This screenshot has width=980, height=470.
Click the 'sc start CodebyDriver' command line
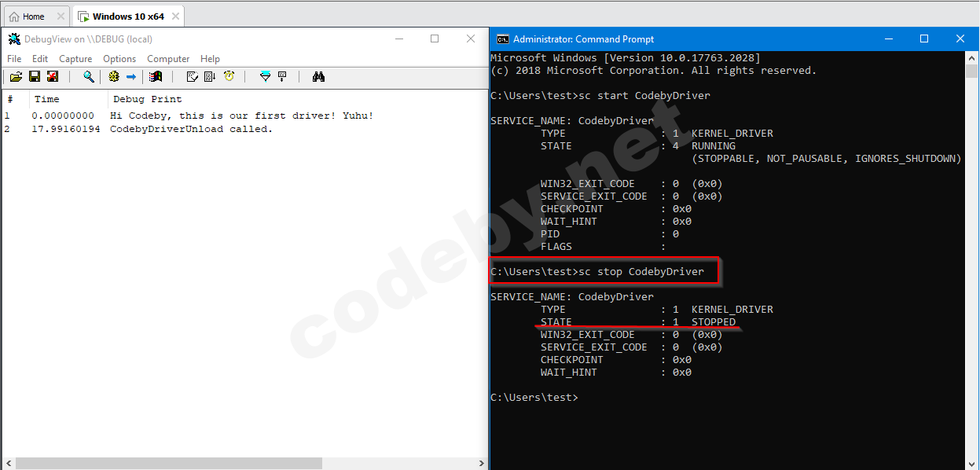(x=600, y=95)
